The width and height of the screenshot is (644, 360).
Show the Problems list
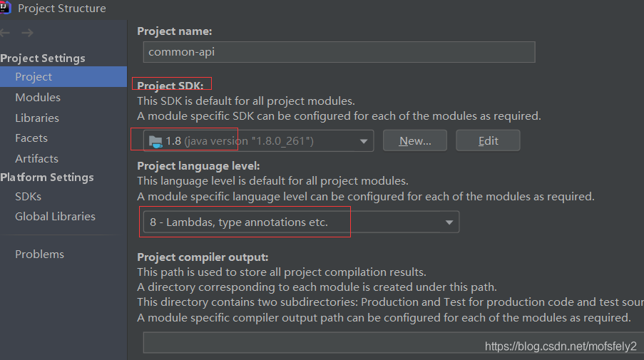click(39, 254)
